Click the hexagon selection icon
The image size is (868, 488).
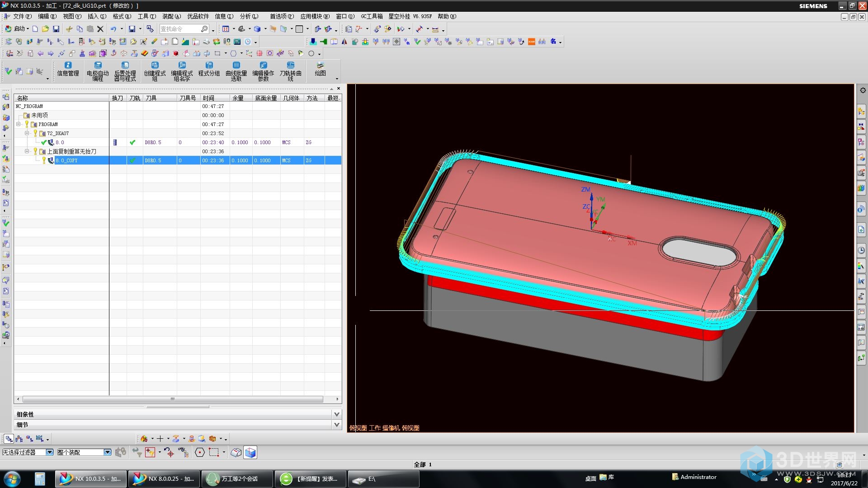click(x=200, y=452)
